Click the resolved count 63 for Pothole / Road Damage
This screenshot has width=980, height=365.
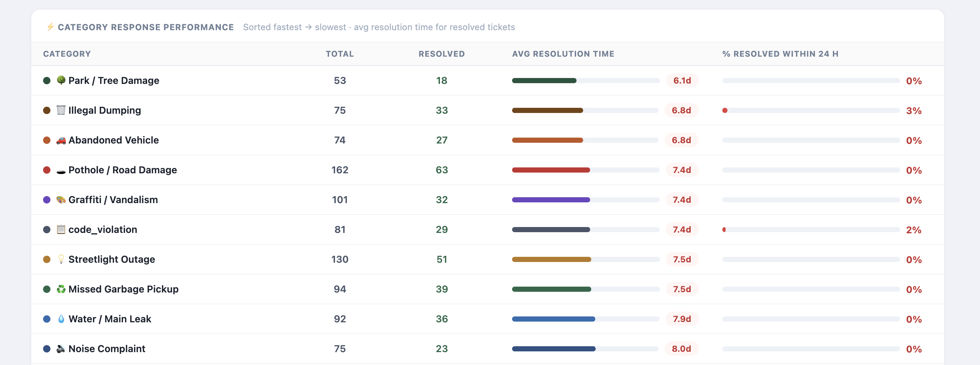tap(442, 170)
